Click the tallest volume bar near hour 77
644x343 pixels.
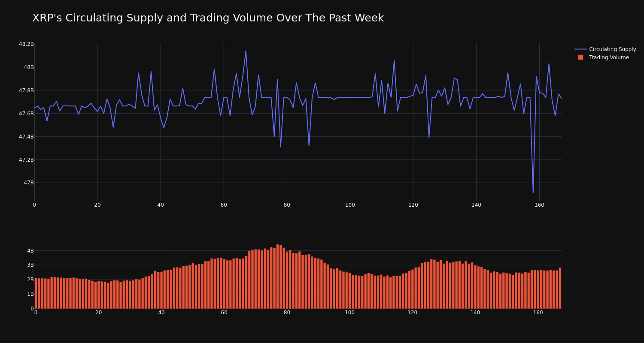[x=278, y=277]
